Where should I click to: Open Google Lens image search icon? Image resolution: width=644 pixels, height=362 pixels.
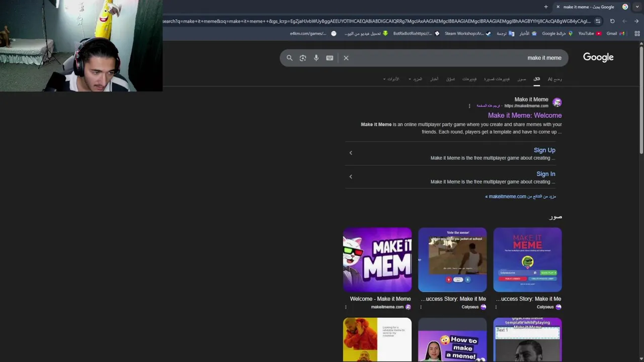[303, 58]
